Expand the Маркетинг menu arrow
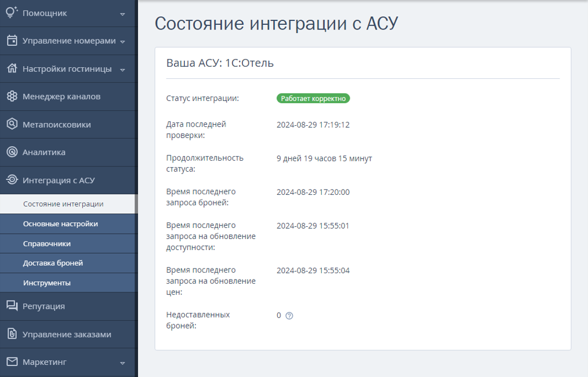The image size is (588, 377). 122,363
